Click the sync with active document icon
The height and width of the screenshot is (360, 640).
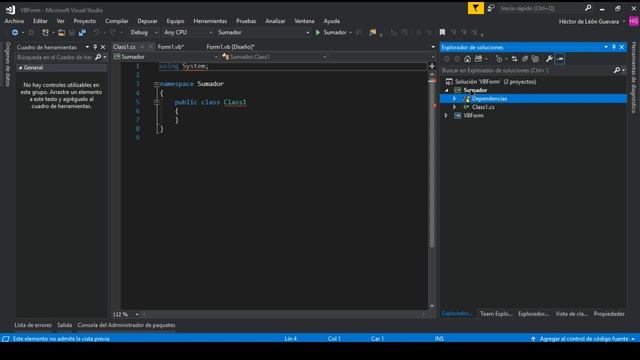pos(514,59)
